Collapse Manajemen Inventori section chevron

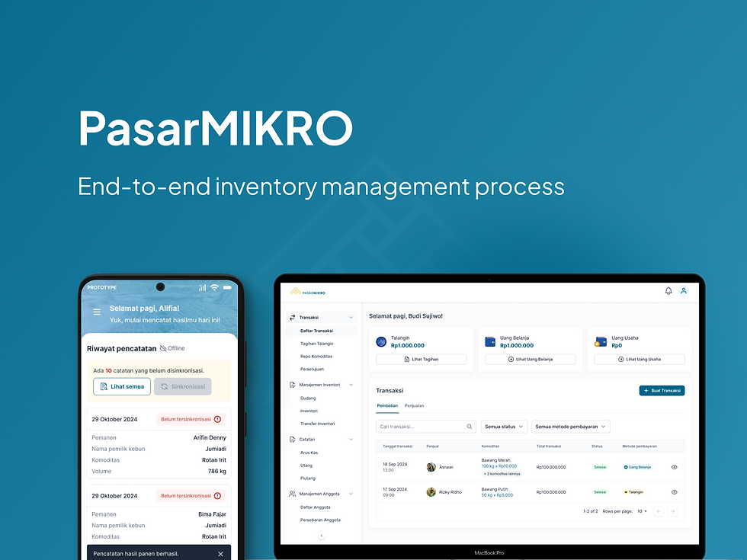point(351,385)
